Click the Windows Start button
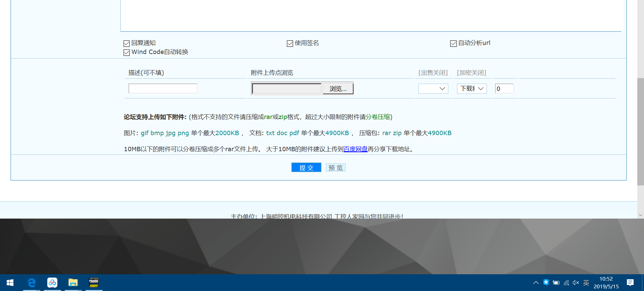This screenshot has width=644, height=291. 10,283
